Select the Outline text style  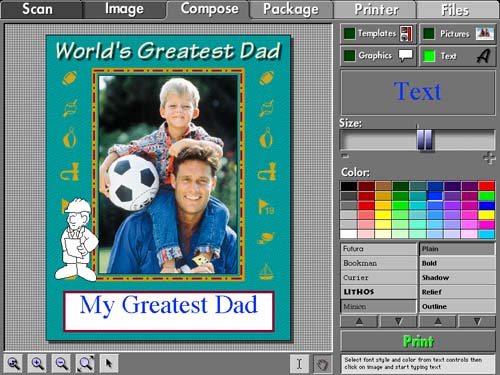point(457,306)
